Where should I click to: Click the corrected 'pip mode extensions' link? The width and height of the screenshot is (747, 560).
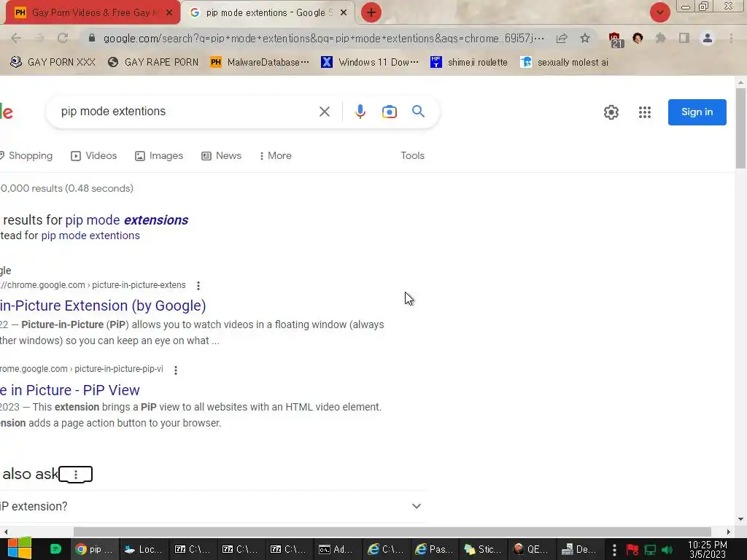[x=127, y=220]
